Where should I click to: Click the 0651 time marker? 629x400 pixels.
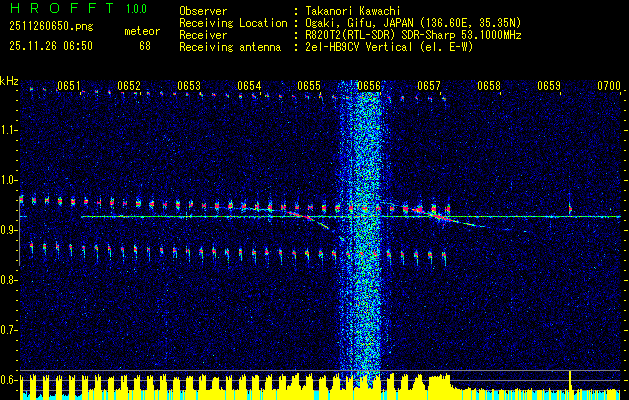pyautogui.click(x=69, y=86)
